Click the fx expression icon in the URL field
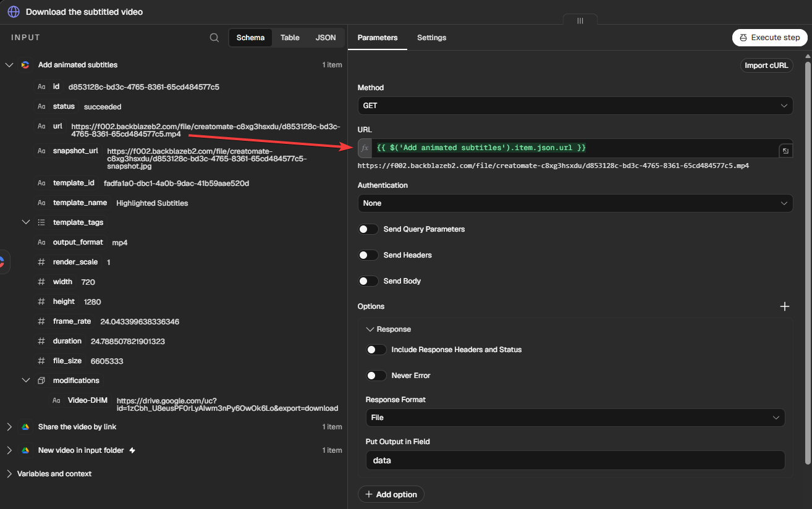The height and width of the screenshot is (509, 812). pyautogui.click(x=365, y=148)
